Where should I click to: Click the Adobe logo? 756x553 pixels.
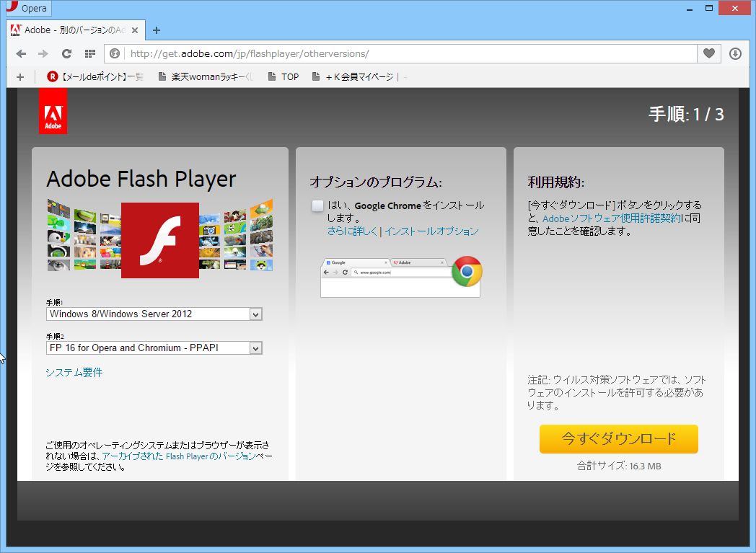pos(53,111)
